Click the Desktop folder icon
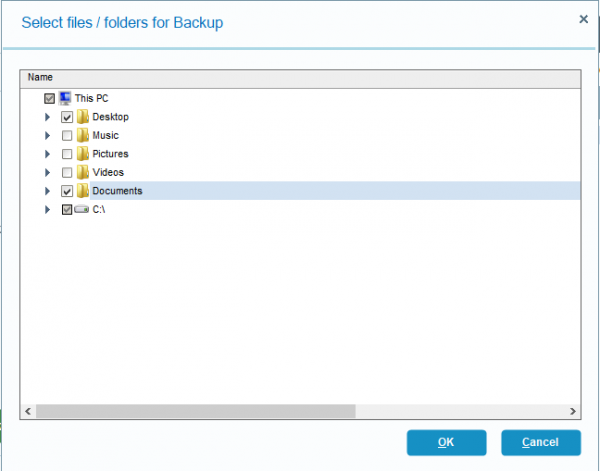Screen dimensions: 600x471 (x=83, y=117)
